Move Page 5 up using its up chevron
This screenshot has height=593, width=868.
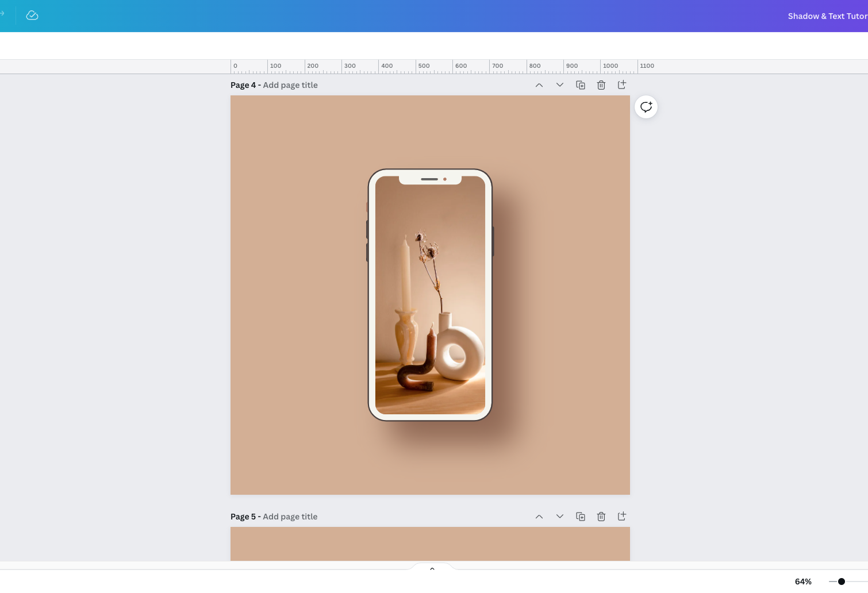coord(539,516)
